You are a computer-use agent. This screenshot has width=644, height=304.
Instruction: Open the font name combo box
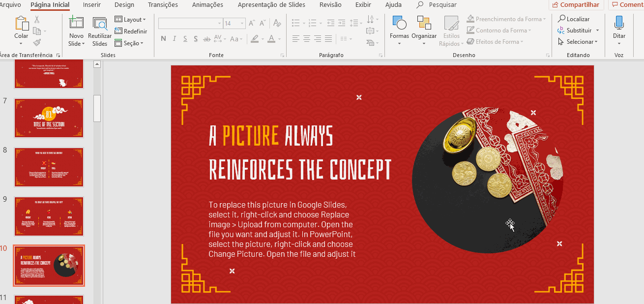(190, 23)
